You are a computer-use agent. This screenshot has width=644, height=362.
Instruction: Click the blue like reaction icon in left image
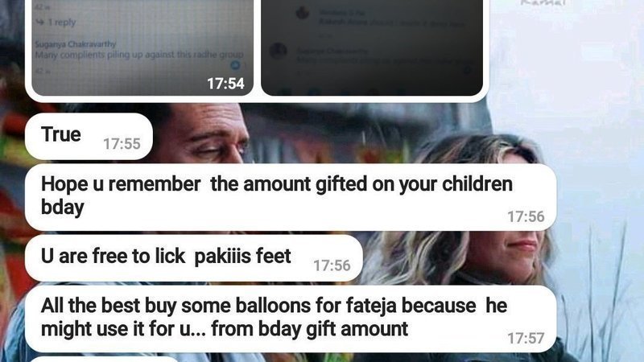[x=235, y=65]
